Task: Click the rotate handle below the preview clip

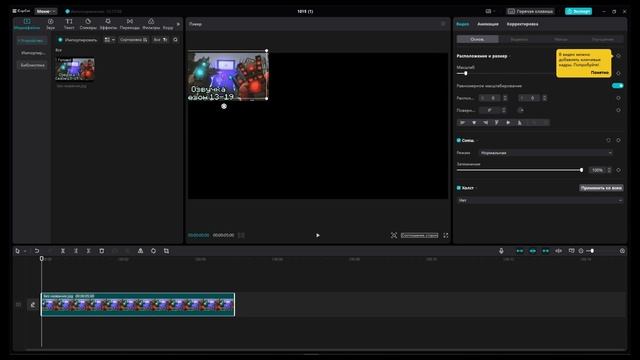Action: coord(224,106)
